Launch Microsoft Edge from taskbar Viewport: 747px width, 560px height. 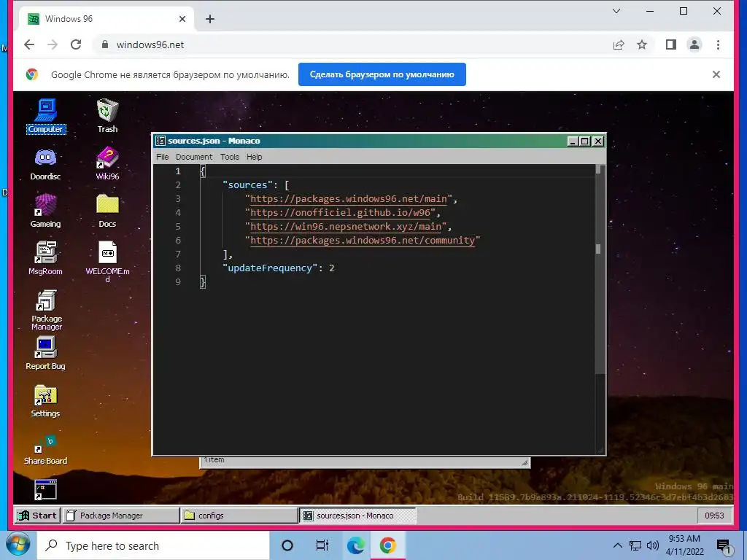(x=355, y=545)
